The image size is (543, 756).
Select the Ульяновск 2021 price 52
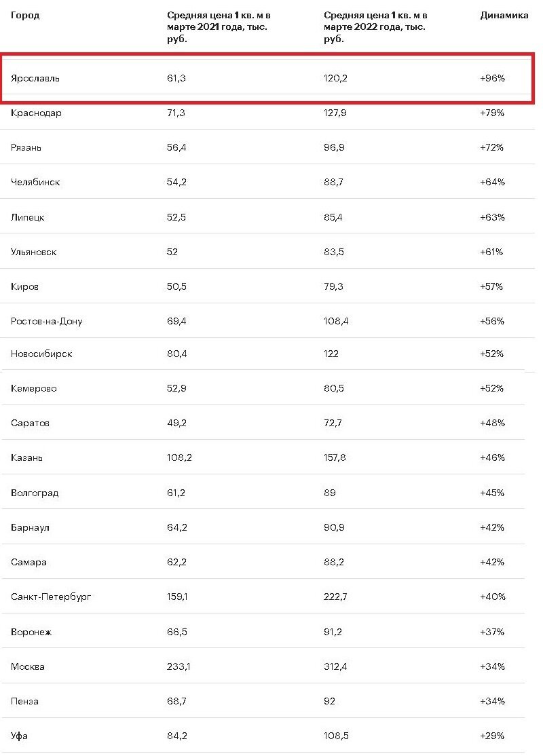172,252
